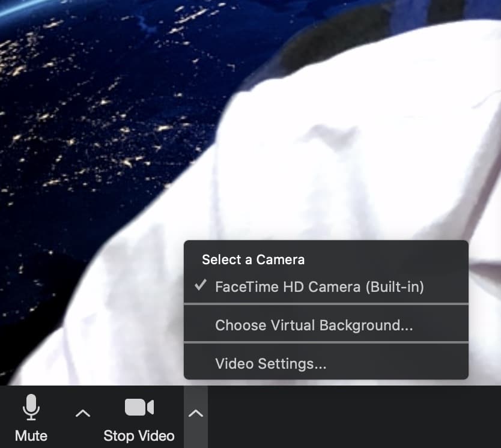Select FaceTime HD Camera (Built-in)

pos(319,287)
